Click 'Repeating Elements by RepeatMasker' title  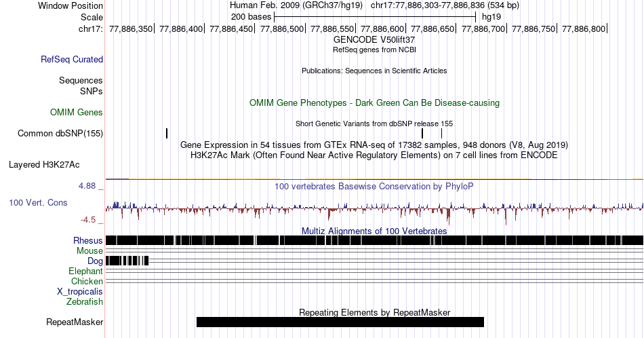374,312
